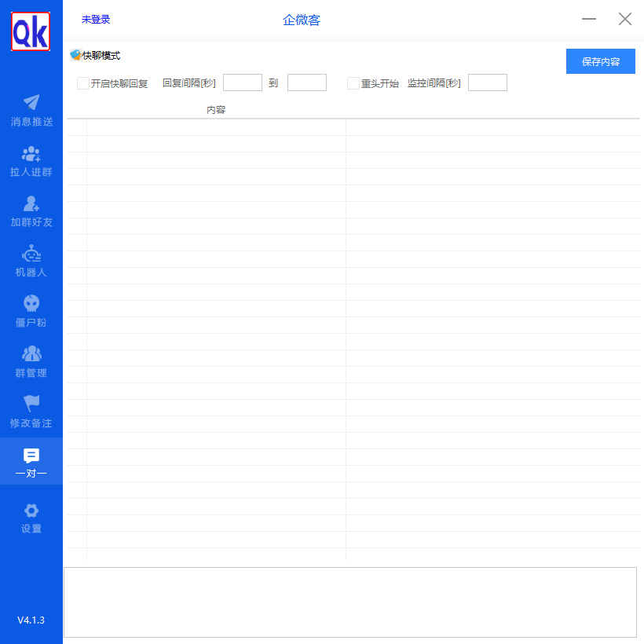The image size is (644, 644).
Task: Open the 消息推送 paper plane icon
Action: (31, 102)
